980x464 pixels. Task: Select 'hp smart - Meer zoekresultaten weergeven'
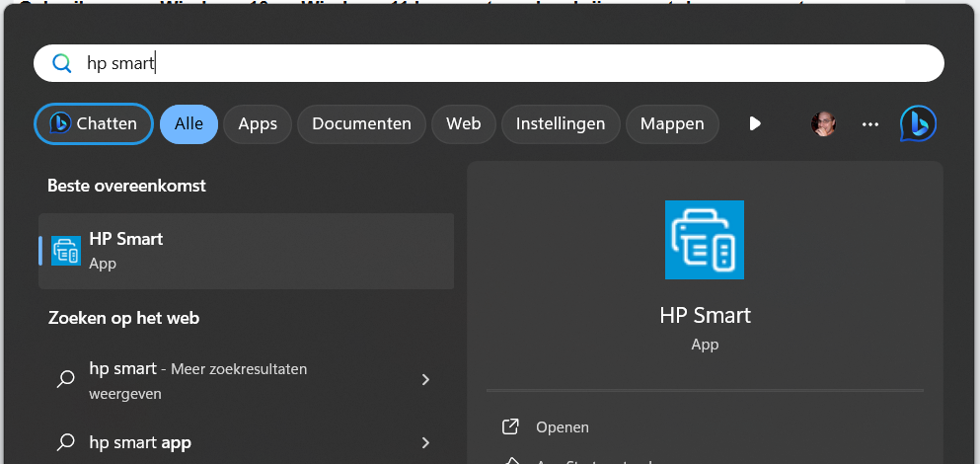point(247,380)
